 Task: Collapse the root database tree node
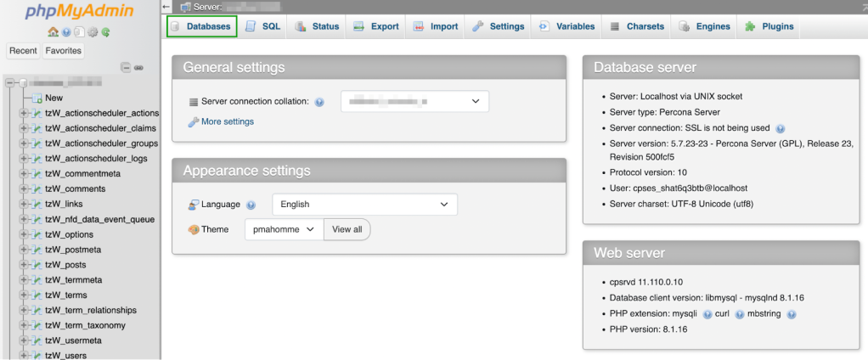click(10, 83)
